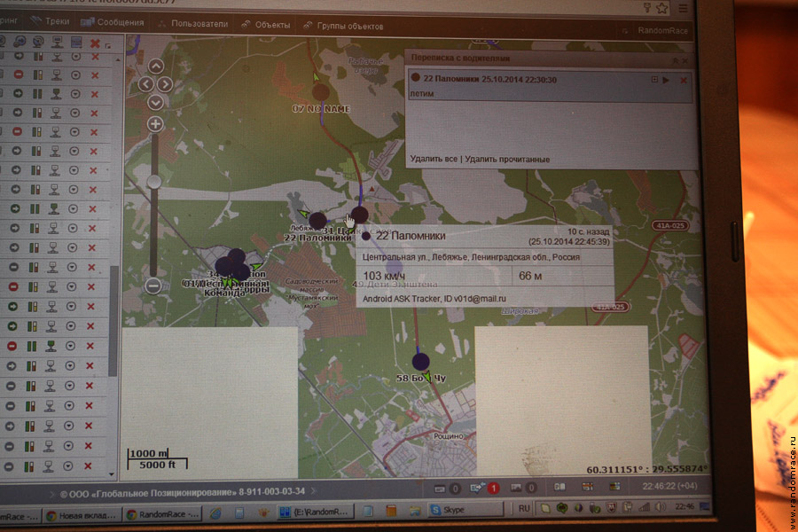Click the Удалить прочитанные link
Viewport: 798px width, 532px height.
point(507,159)
